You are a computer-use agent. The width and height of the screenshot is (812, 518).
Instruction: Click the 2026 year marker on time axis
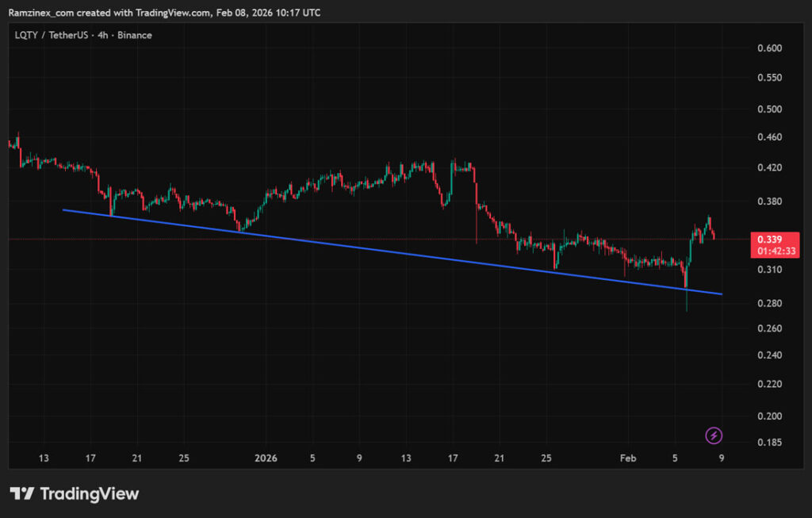(266, 459)
